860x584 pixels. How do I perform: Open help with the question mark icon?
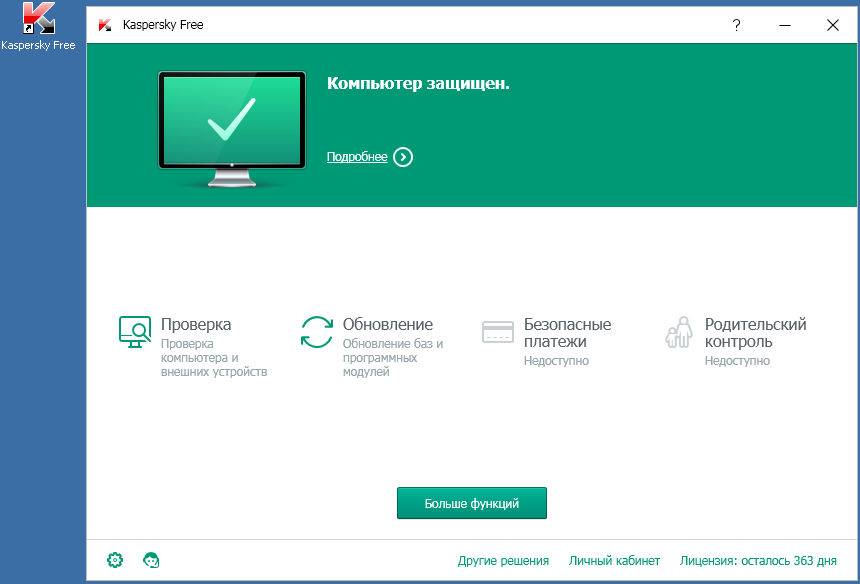(736, 25)
